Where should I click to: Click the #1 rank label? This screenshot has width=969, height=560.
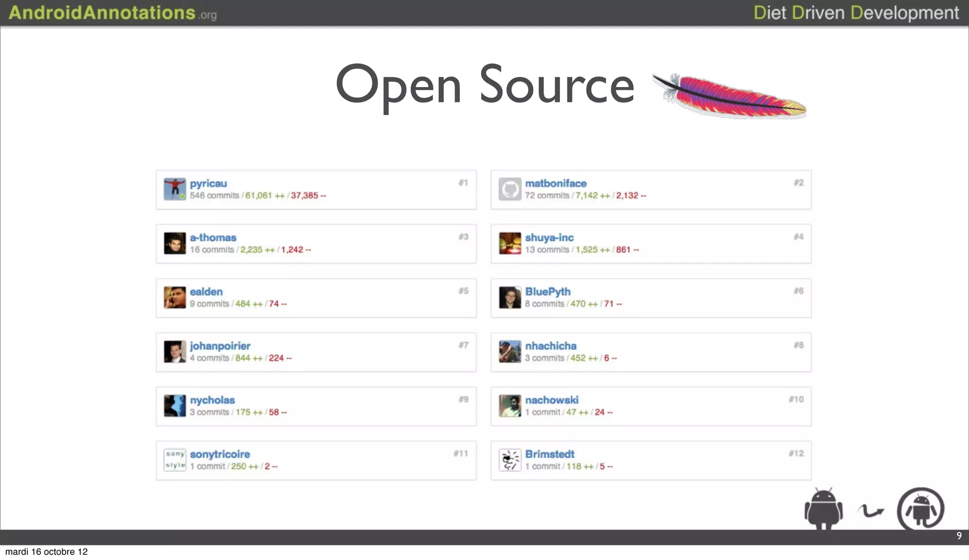click(x=463, y=183)
